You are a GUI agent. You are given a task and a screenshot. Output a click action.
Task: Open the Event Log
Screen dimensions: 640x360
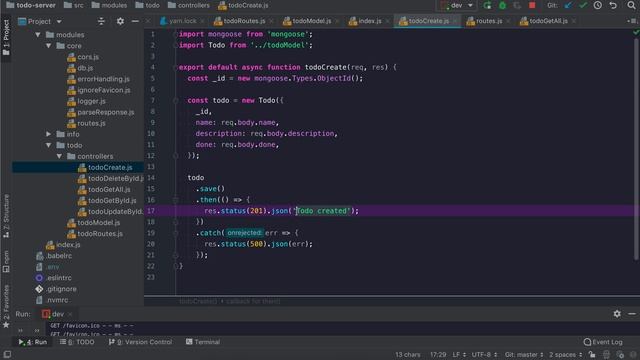pos(603,342)
